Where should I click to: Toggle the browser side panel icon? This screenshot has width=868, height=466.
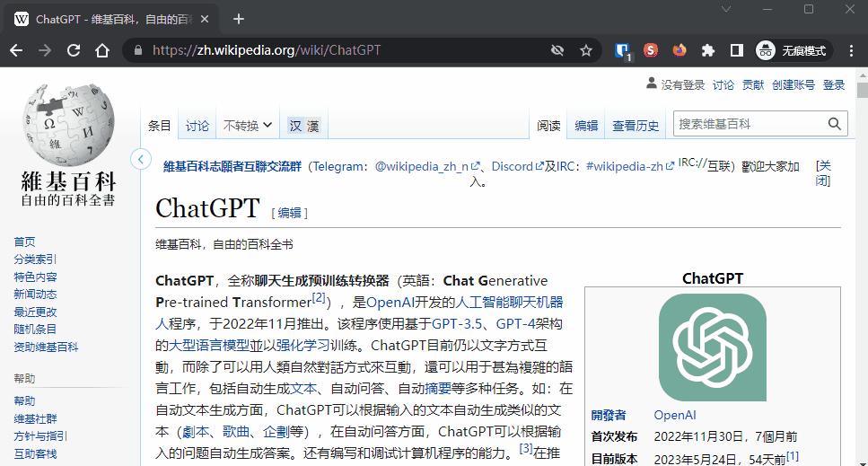737,50
